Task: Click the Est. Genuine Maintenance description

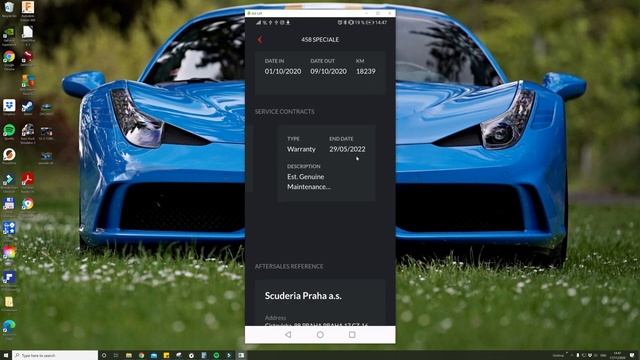Action: coord(309,182)
